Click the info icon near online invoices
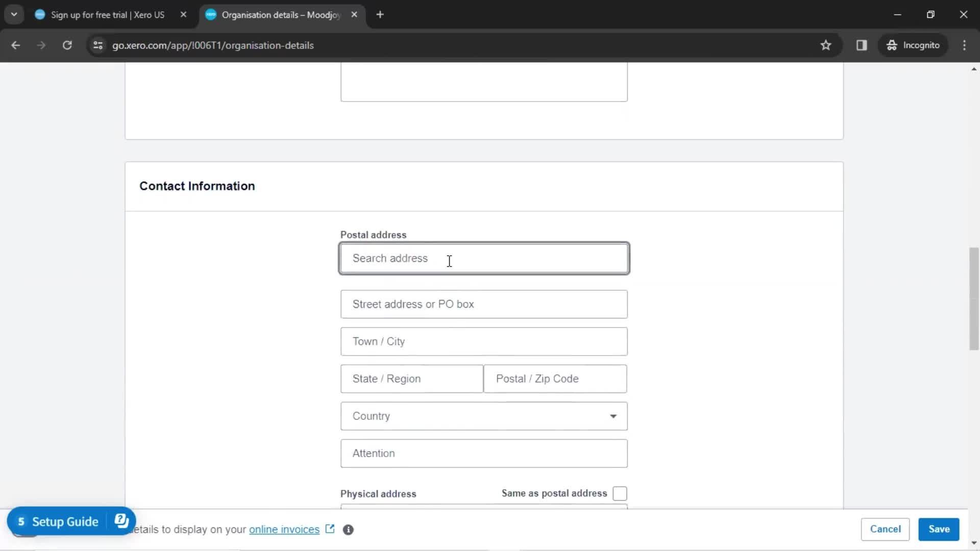Image resolution: width=980 pixels, height=551 pixels. click(x=348, y=530)
